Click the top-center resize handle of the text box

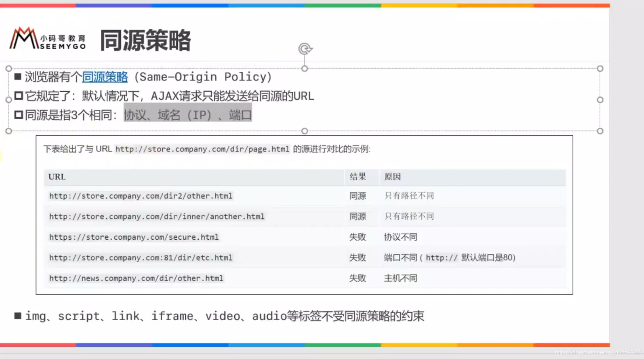305,69
